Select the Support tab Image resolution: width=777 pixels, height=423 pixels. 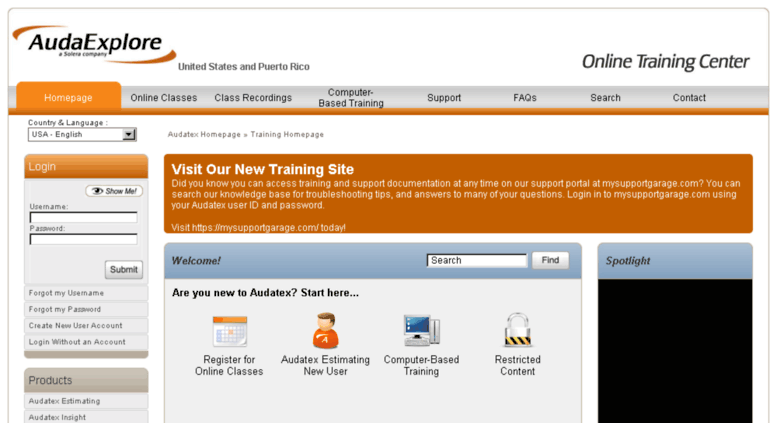pyautogui.click(x=444, y=98)
